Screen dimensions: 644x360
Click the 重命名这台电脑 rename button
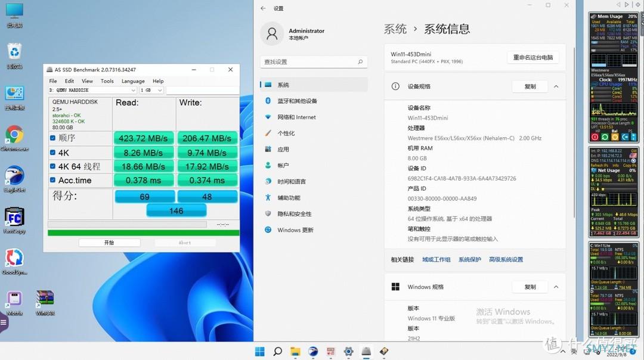(532, 57)
